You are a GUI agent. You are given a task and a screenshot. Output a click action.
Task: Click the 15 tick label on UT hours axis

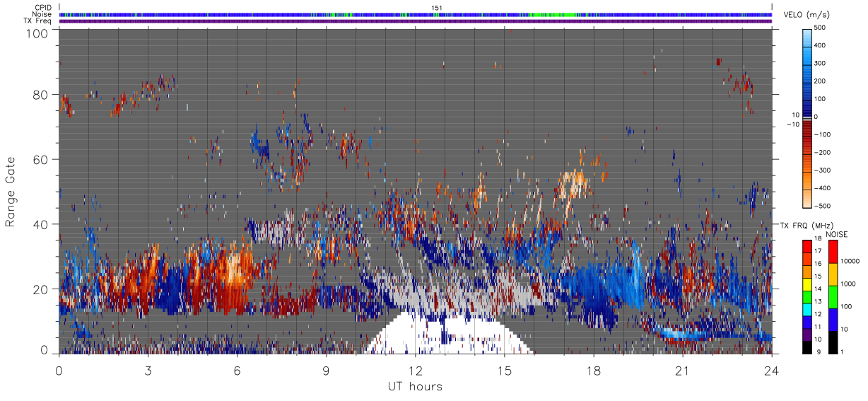(x=505, y=370)
